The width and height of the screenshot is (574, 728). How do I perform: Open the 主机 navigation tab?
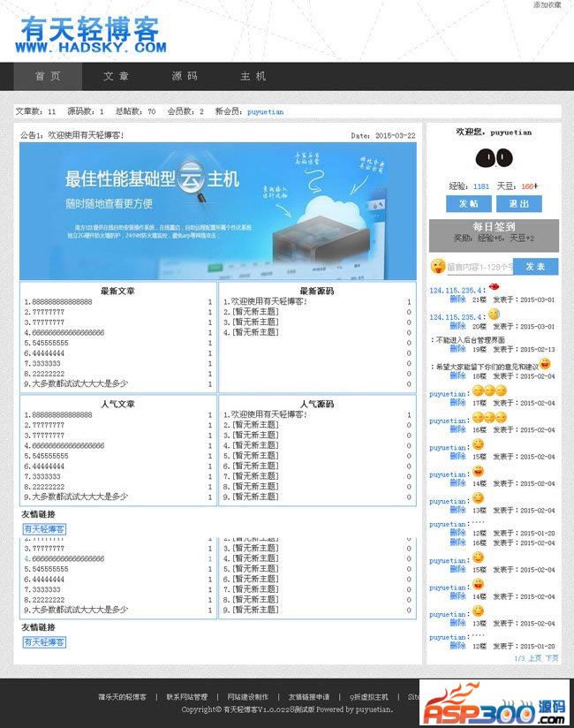tap(253, 76)
